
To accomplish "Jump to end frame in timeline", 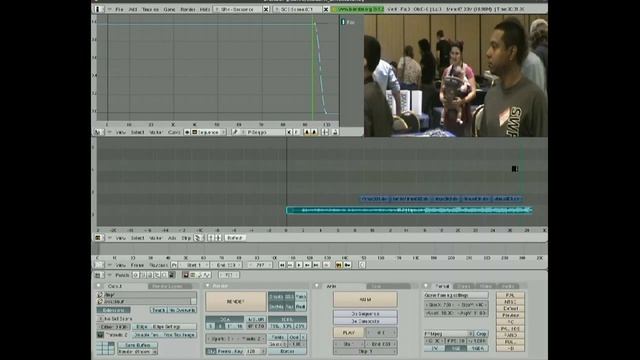I will (316, 265).
